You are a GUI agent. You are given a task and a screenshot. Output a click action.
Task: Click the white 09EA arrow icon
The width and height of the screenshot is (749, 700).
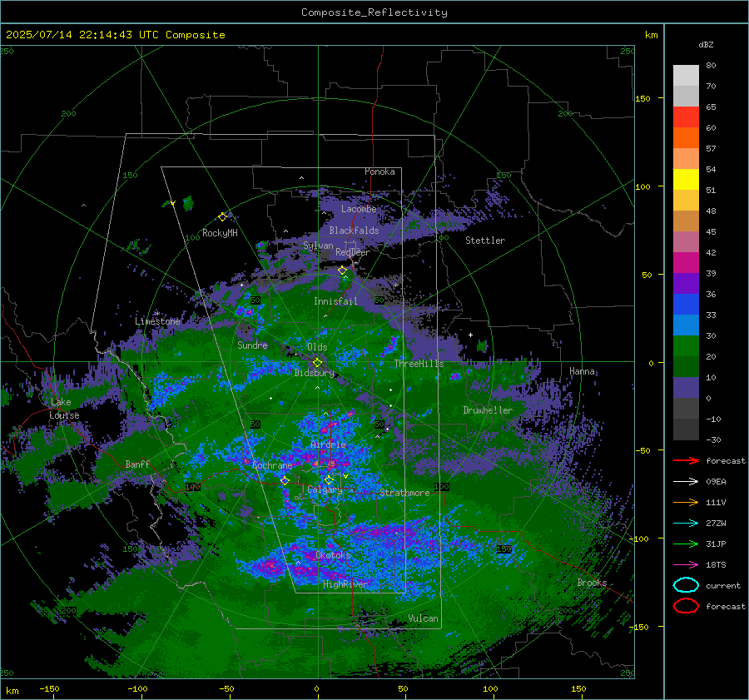(x=686, y=482)
